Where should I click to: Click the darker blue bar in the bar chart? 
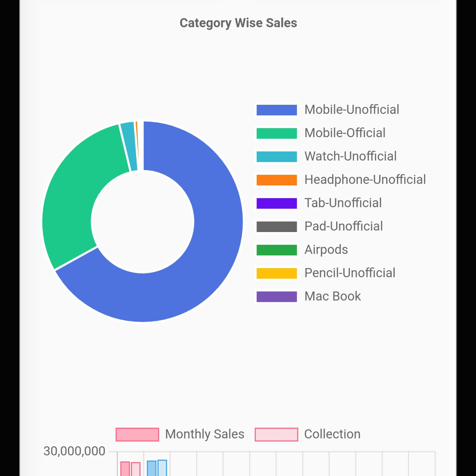(x=151, y=468)
